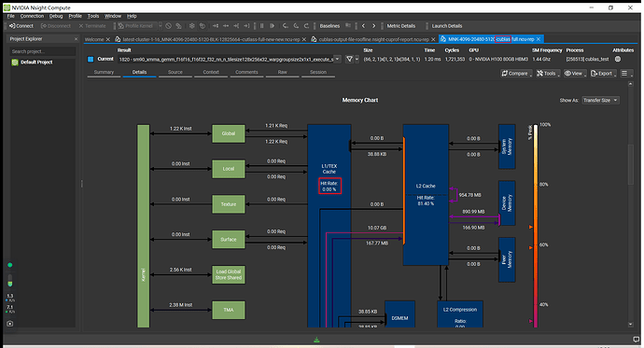This screenshot has width=644, height=348.
Task: Click the Compare button
Action: (516, 74)
